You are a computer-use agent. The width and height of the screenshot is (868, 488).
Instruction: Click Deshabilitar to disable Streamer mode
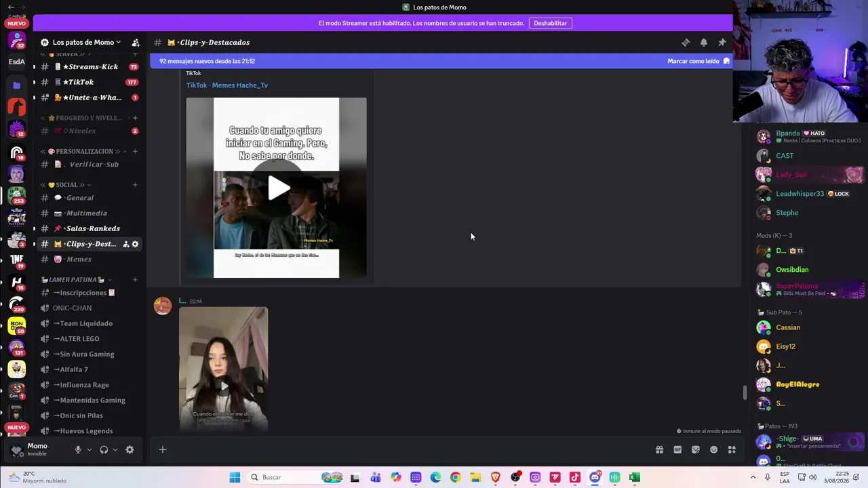(x=550, y=23)
